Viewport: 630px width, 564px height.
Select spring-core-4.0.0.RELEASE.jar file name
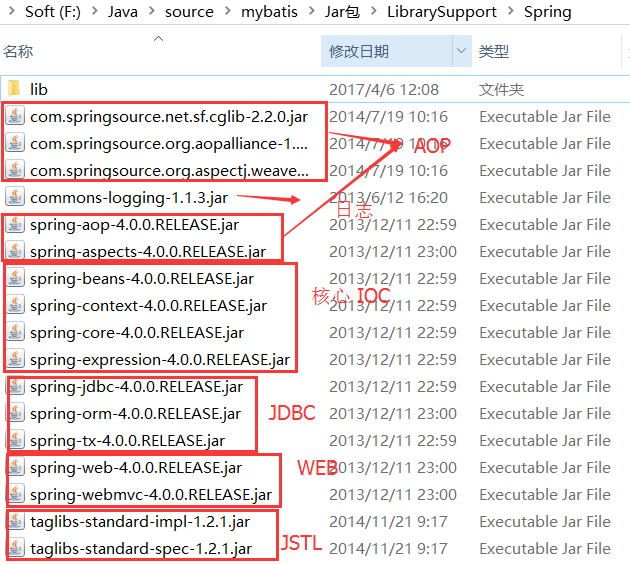click(137, 333)
